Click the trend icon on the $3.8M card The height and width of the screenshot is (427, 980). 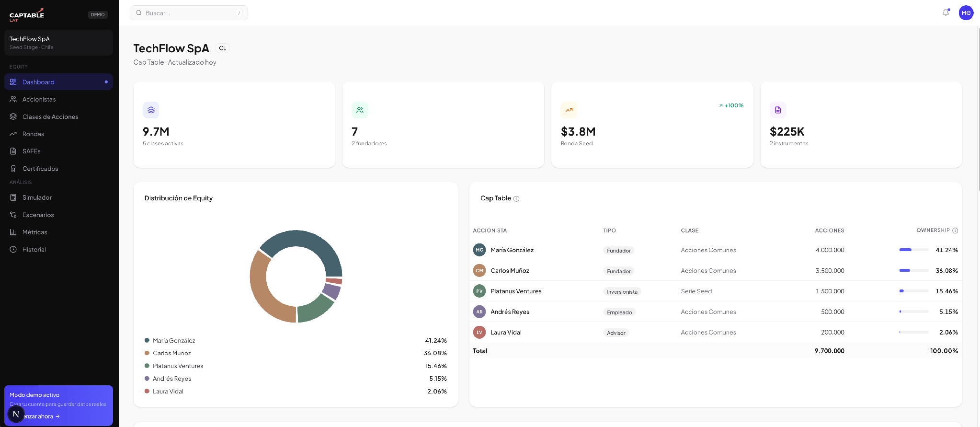coord(569,110)
